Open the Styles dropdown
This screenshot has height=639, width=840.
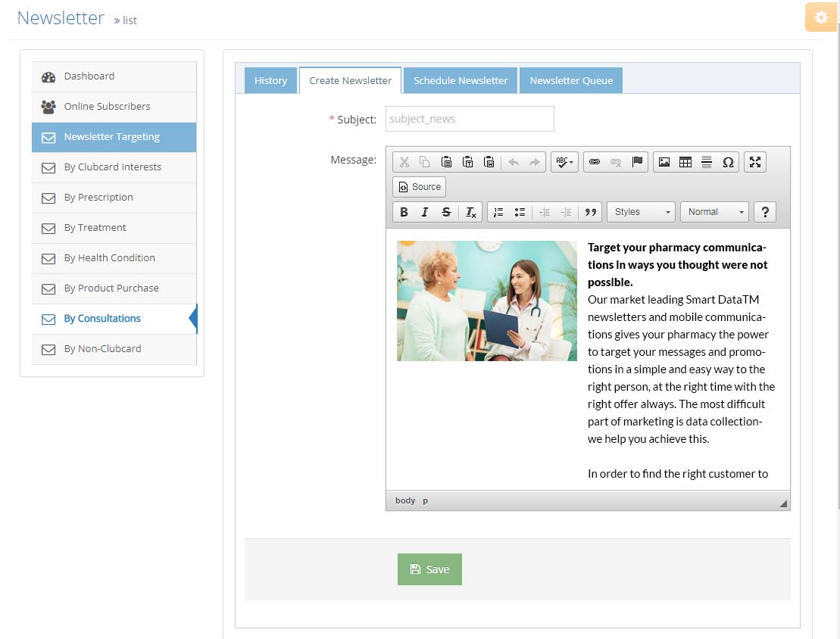coord(641,212)
